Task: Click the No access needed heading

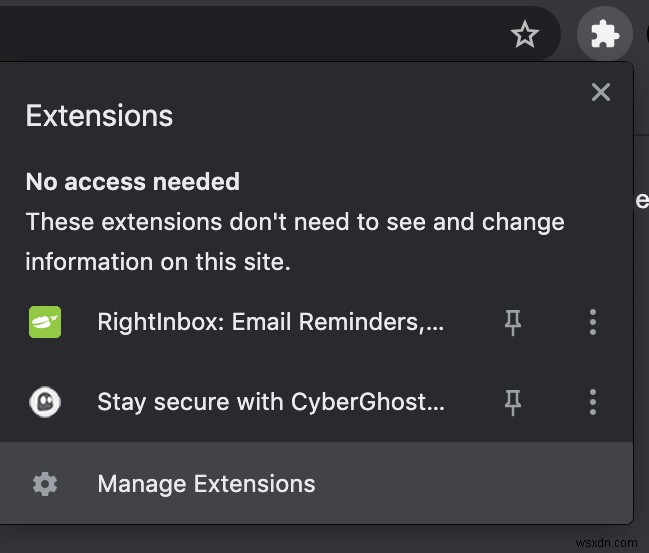Action: (132, 182)
